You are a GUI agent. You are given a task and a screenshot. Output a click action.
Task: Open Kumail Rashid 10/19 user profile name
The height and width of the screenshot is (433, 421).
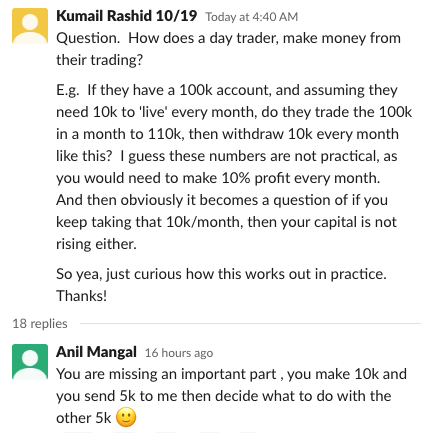tap(127, 16)
